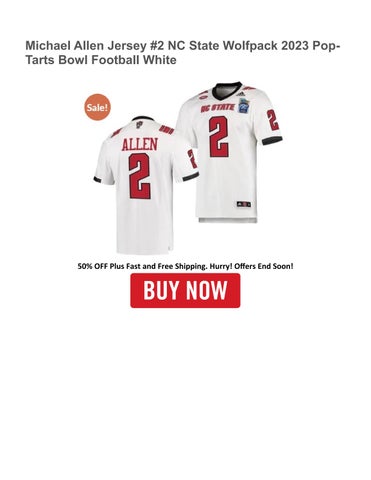Click the ALLEN name lettering on jersey

coord(140,144)
